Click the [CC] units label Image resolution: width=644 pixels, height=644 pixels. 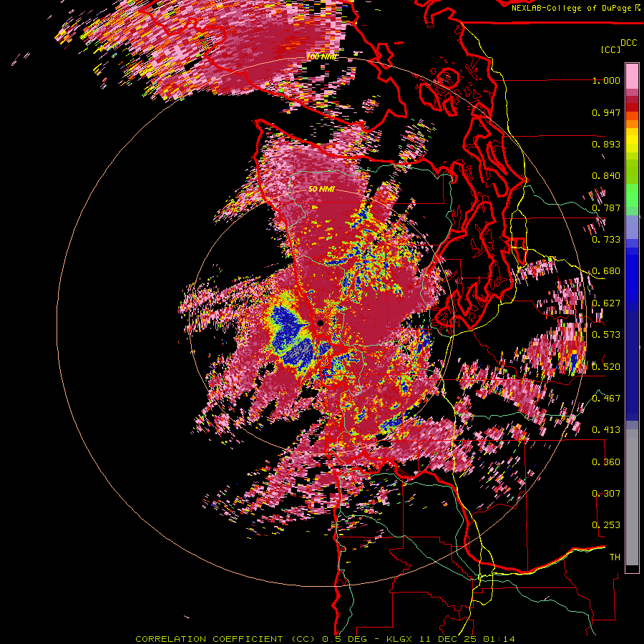point(610,49)
